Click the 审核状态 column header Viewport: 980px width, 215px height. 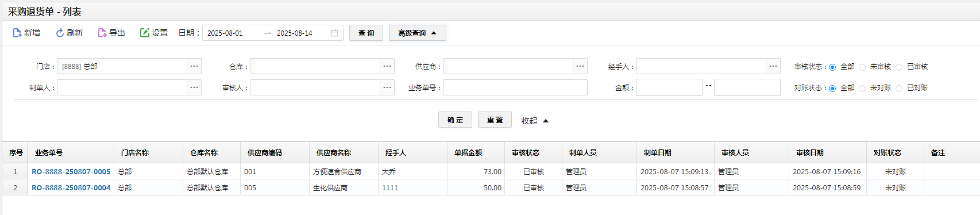point(533,152)
